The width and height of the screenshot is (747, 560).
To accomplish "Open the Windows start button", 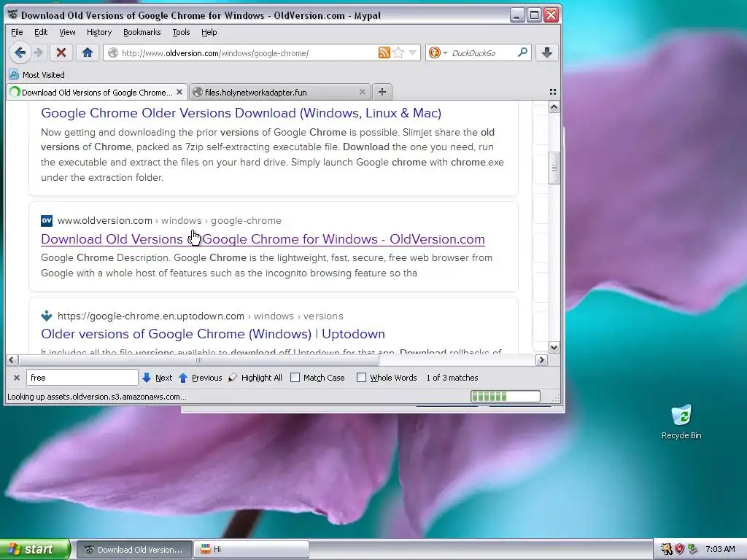I will 35,549.
